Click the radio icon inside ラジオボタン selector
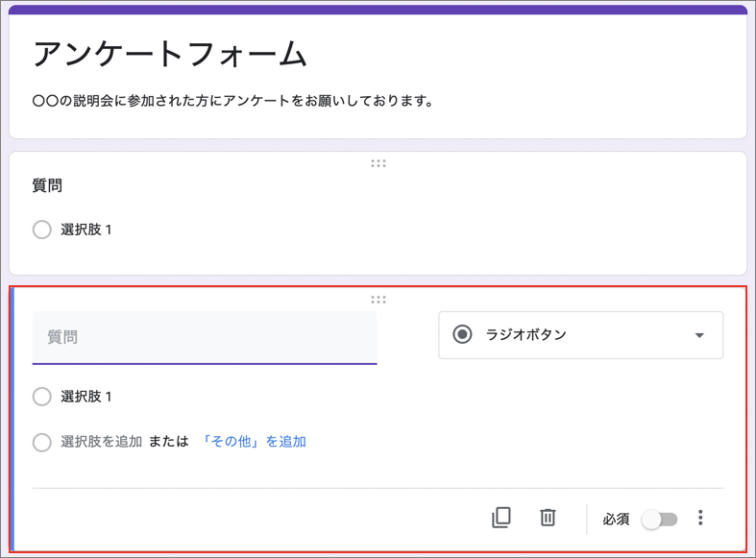This screenshot has height=558, width=756. pyautogui.click(x=462, y=334)
